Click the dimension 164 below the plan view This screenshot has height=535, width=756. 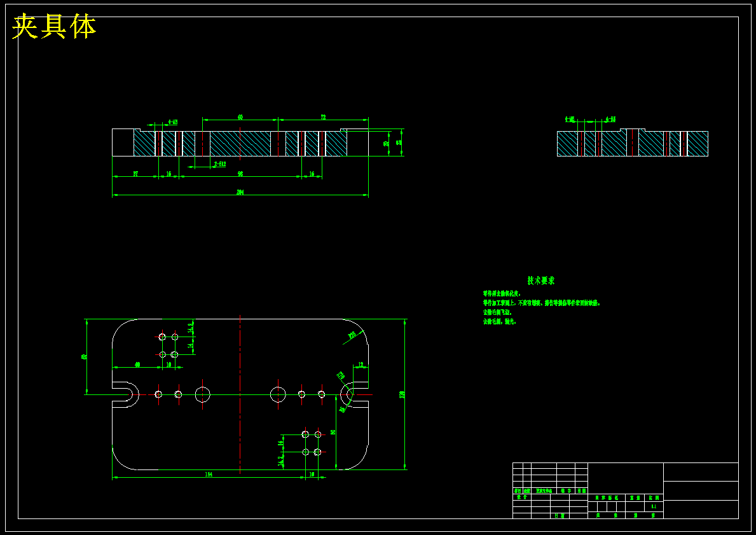209,474
